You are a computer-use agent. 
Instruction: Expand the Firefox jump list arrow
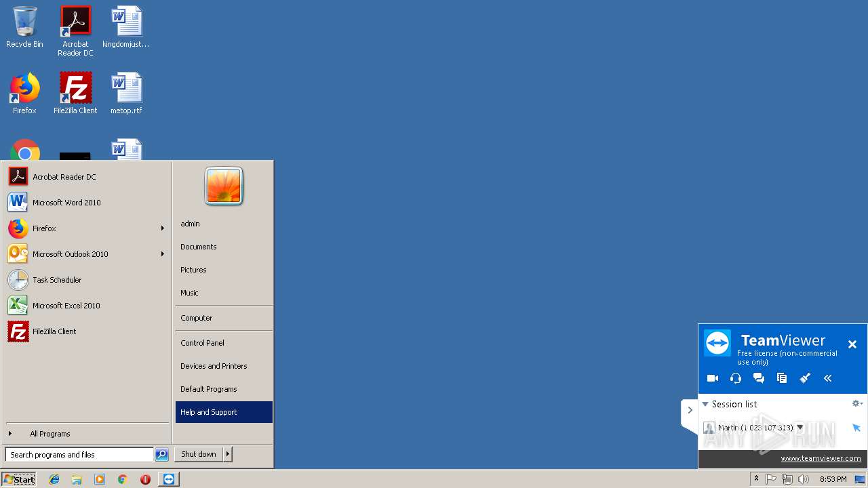(163, 228)
